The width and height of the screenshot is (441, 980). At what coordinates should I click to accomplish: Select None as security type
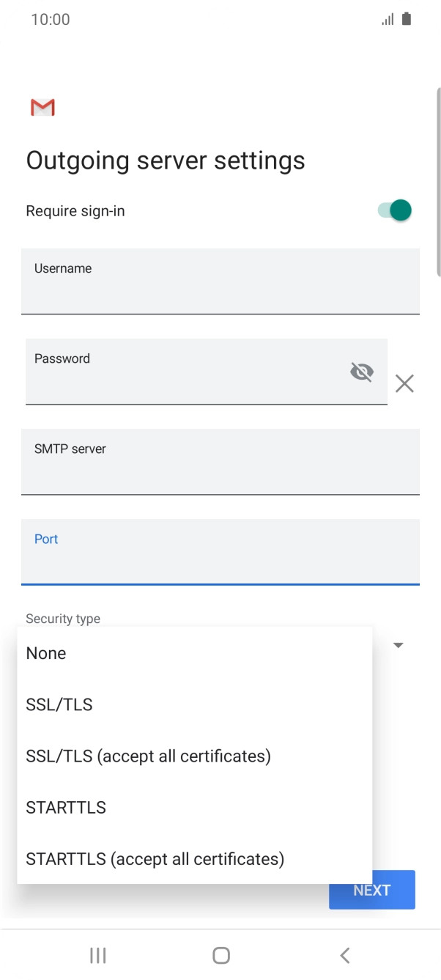point(46,653)
